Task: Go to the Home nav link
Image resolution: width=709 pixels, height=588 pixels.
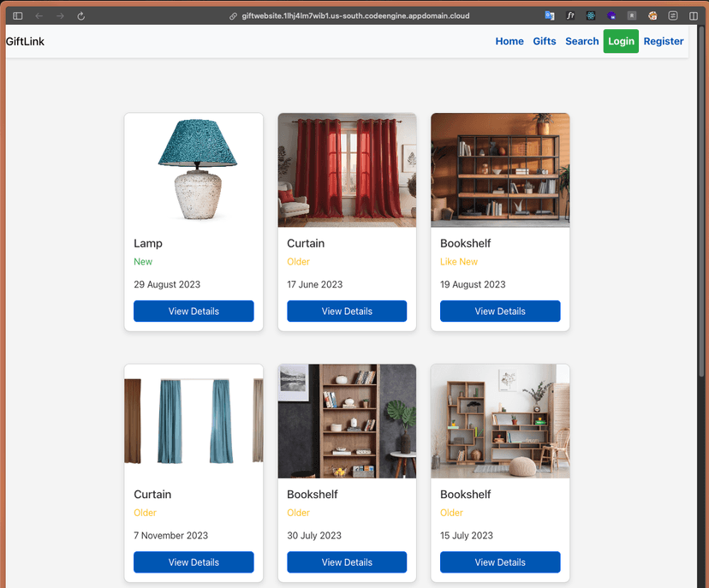Action: click(509, 41)
